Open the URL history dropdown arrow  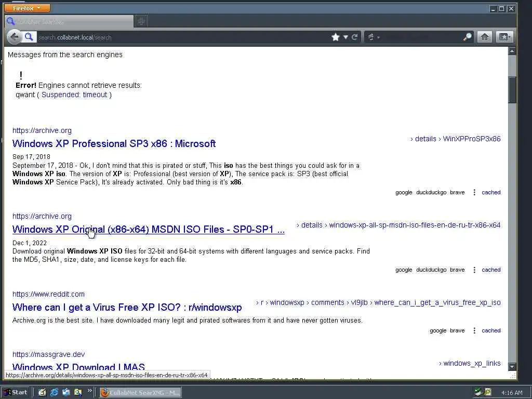click(x=345, y=37)
